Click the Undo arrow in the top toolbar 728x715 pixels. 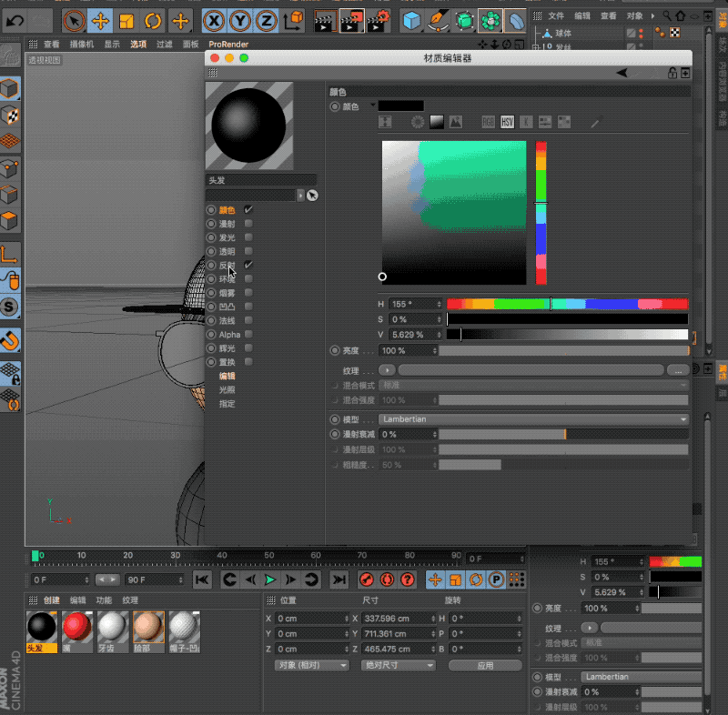(15, 21)
